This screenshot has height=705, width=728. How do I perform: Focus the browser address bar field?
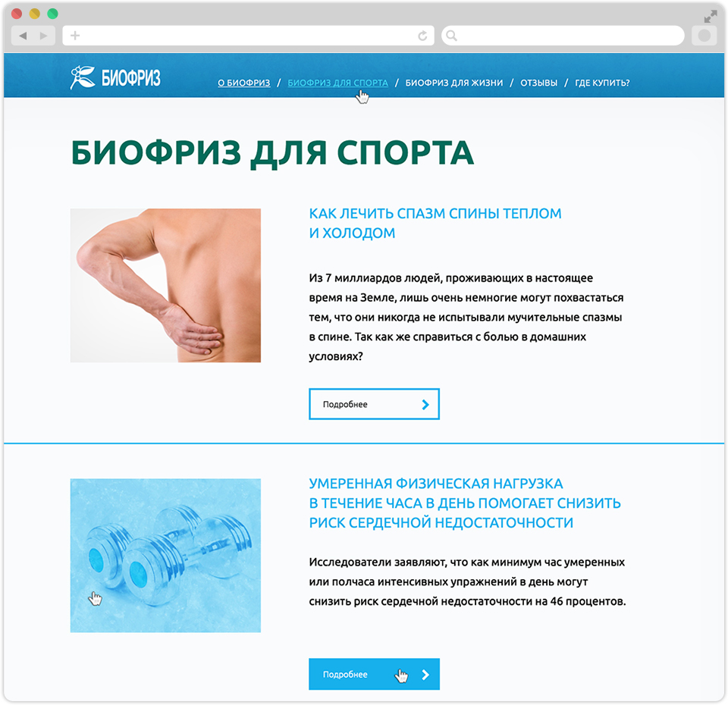pyautogui.click(x=249, y=36)
